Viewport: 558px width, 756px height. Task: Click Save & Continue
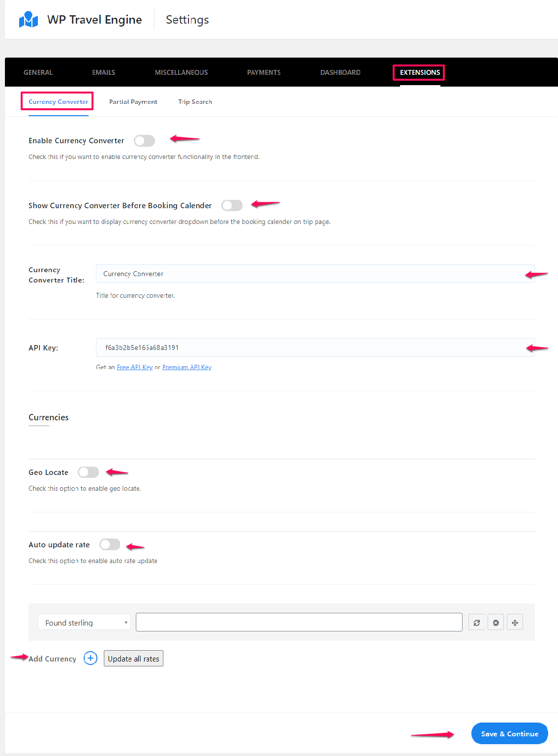click(x=510, y=733)
